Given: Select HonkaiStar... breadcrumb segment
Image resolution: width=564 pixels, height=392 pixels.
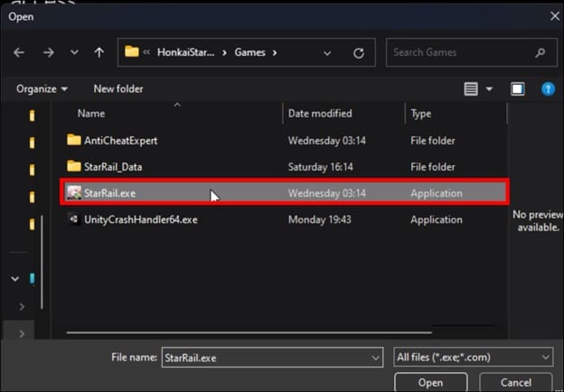Looking at the screenshot, I should click(185, 52).
